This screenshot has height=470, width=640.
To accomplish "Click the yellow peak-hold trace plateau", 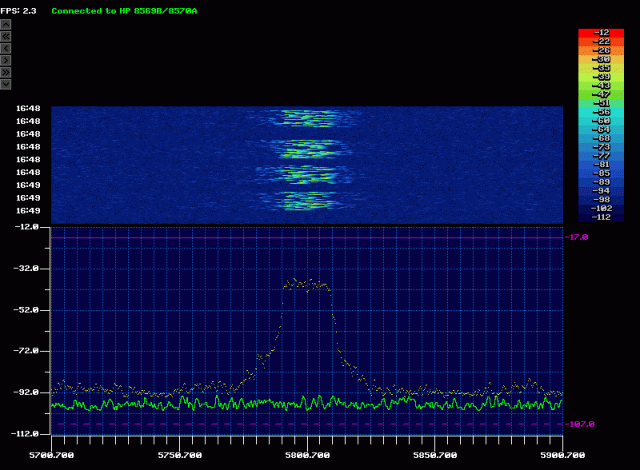I will point(307,284).
